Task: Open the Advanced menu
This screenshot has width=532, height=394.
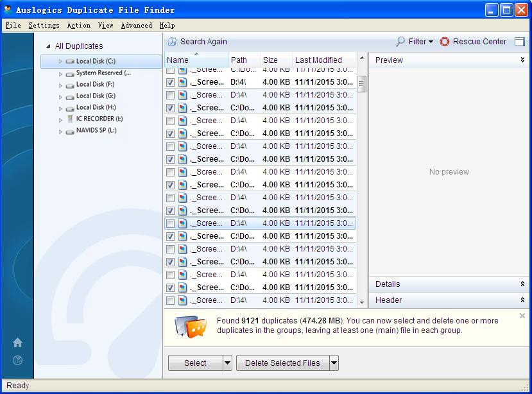Action: 137,26
